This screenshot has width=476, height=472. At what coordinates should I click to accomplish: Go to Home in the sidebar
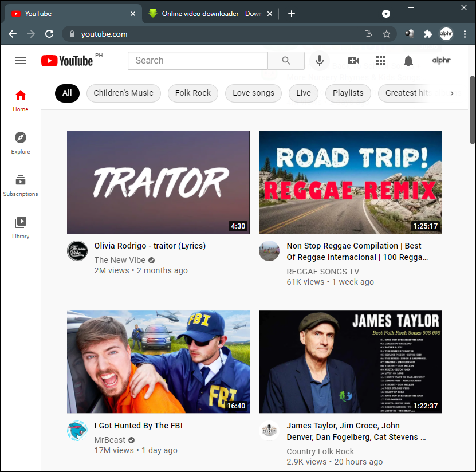tap(21, 101)
